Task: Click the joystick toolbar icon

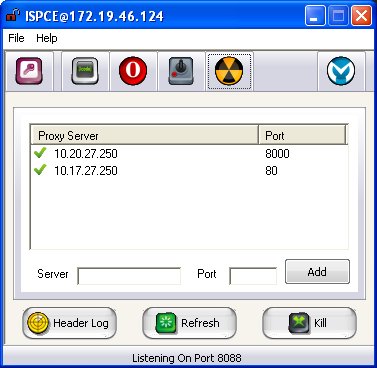Action: pyautogui.click(x=181, y=71)
